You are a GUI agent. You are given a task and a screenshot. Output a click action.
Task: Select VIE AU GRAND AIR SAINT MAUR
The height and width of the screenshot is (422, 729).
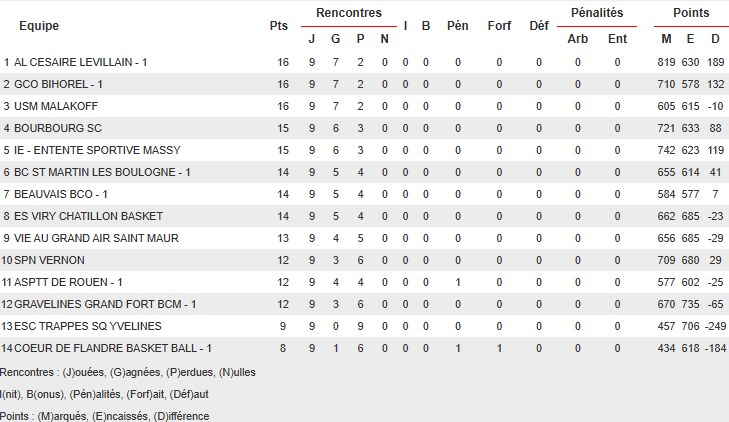96,238
